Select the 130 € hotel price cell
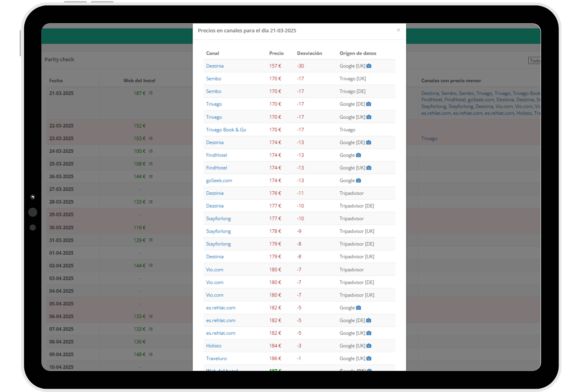Image resolution: width=581 pixels, height=392 pixels. pos(139,342)
